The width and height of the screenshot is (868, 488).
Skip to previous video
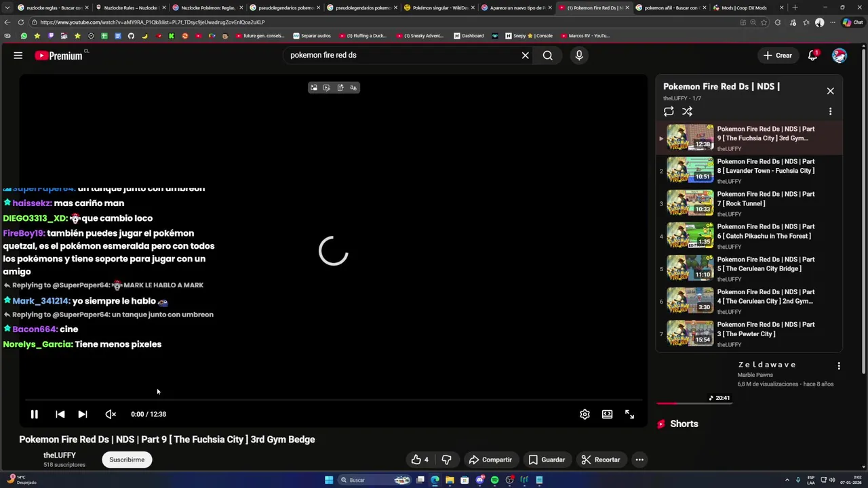60,414
